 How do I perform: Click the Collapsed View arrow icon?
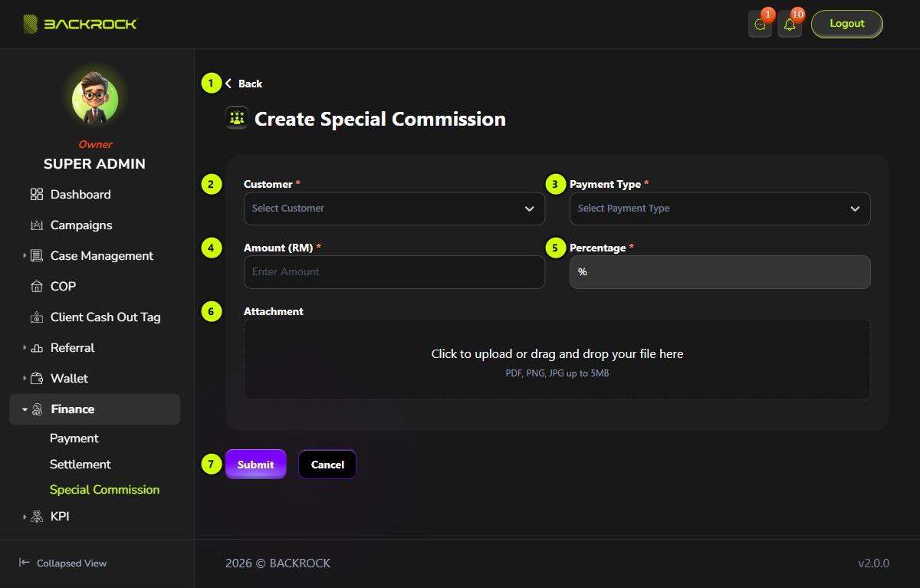point(25,563)
